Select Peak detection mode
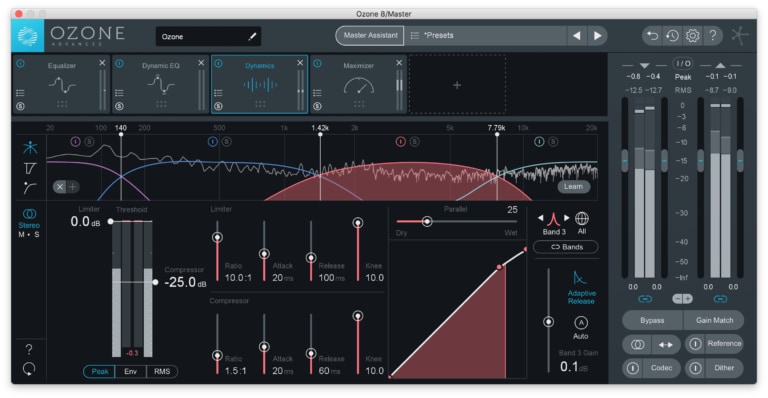Image resolution: width=768 pixels, height=398 pixels. [99, 371]
